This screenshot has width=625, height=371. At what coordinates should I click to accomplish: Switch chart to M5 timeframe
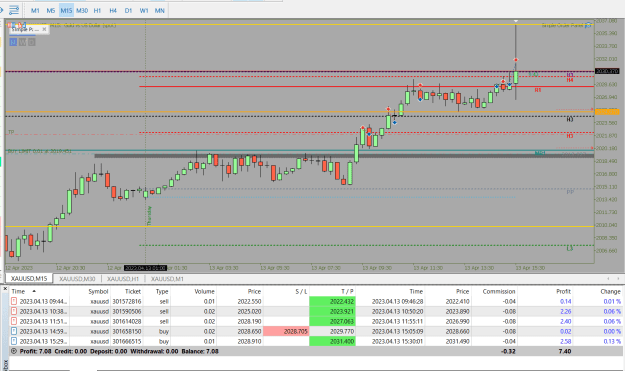coord(51,11)
